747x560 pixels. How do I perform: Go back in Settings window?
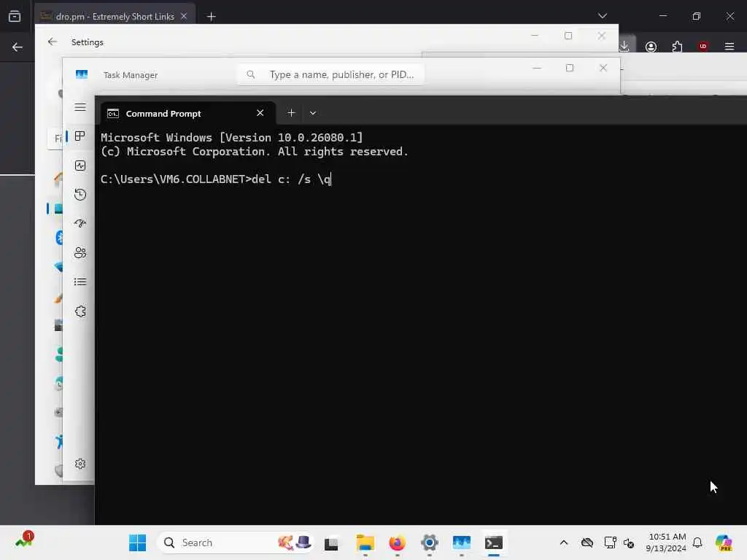click(x=53, y=42)
